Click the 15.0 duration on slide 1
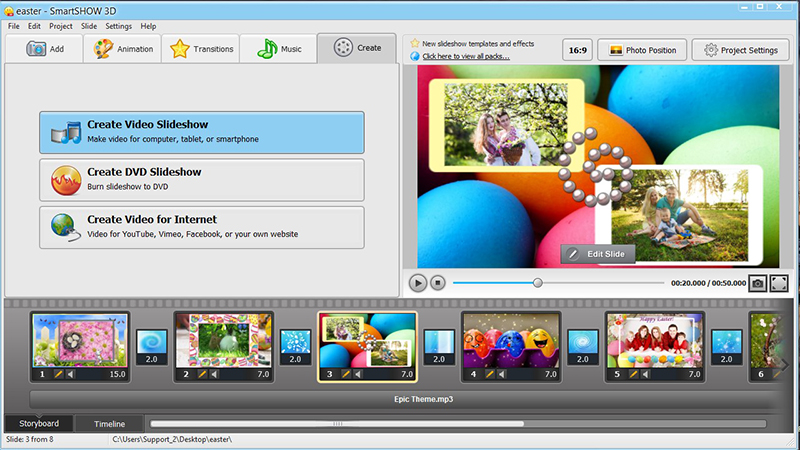 [x=117, y=374]
